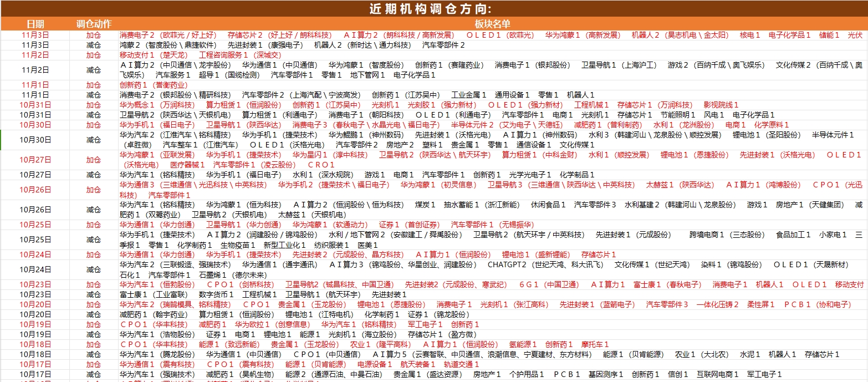Screen dimensions: 868x382
Task: Click 减仓 in the 11月3日 row
Action: [x=94, y=45]
